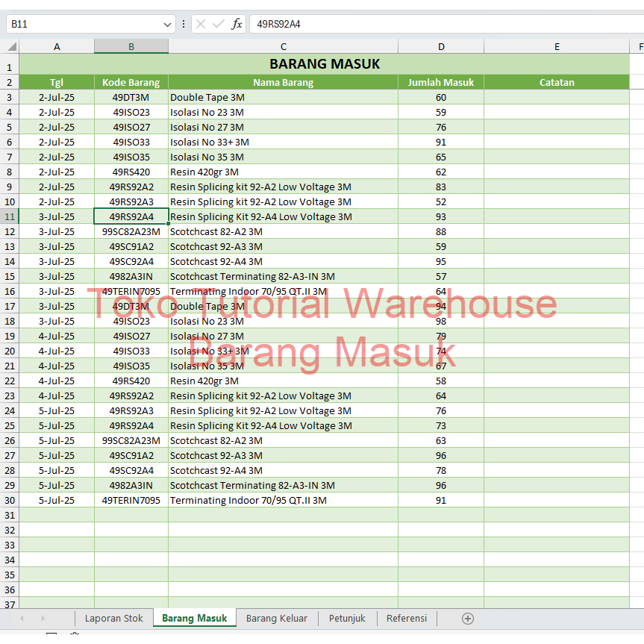Click Double Tape 3M in row 3
Image resolution: width=644 pixels, height=644 pixels.
pos(283,97)
